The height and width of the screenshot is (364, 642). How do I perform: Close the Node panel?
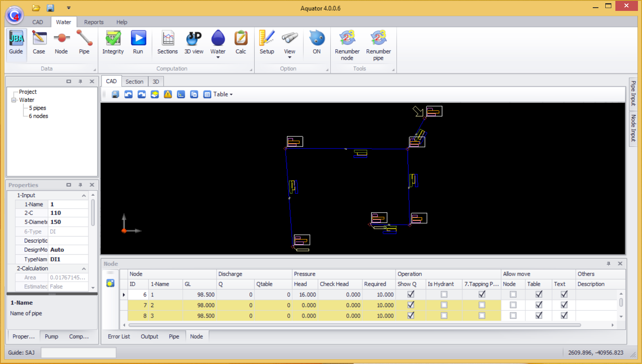[x=620, y=264]
